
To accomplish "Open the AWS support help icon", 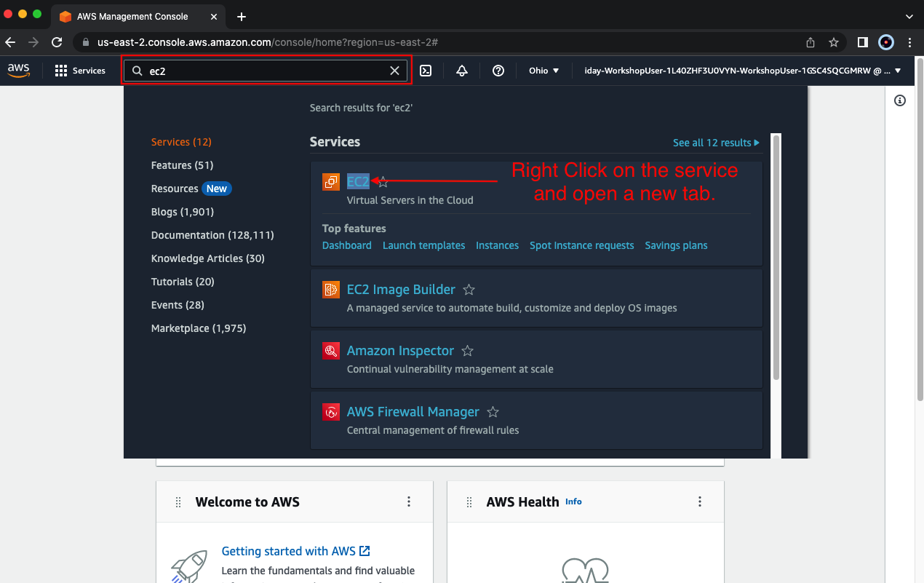I will (x=498, y=71).
